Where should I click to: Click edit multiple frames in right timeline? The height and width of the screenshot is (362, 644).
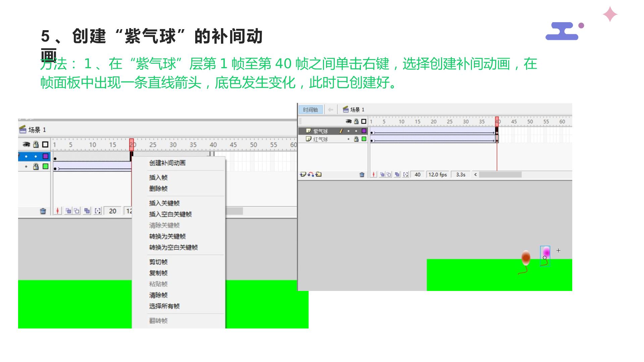[x=397, y=174]
